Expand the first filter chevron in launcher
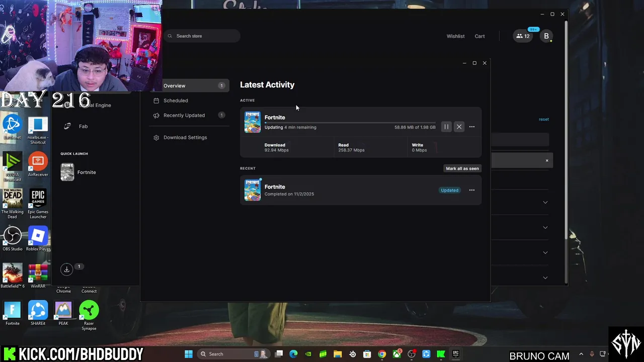 pyautogui.click(x=545, y=202)
